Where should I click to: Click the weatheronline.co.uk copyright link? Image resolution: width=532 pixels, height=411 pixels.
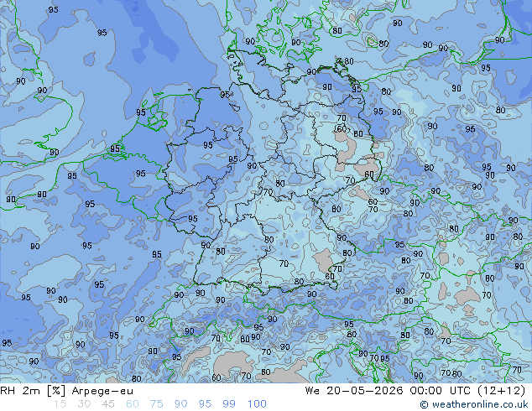pyautogui.click(x=473, y=404)
